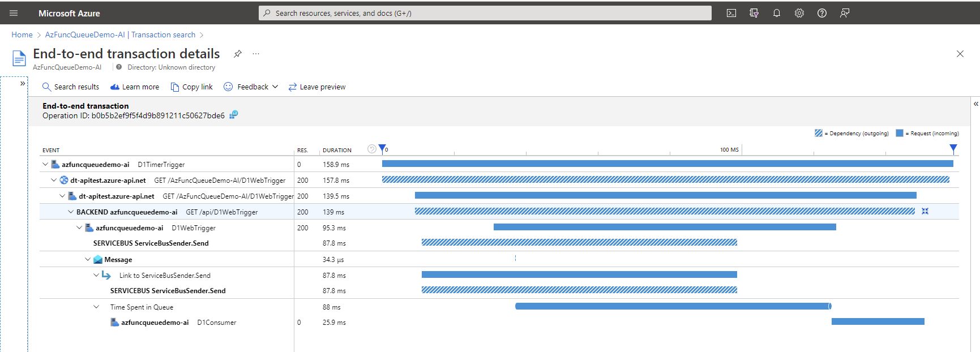This screenshot has height=352, width=980.
Task: Collapse the BACKEND azfuncqueuedemo-ai row
Action: [x=71, y=212]
